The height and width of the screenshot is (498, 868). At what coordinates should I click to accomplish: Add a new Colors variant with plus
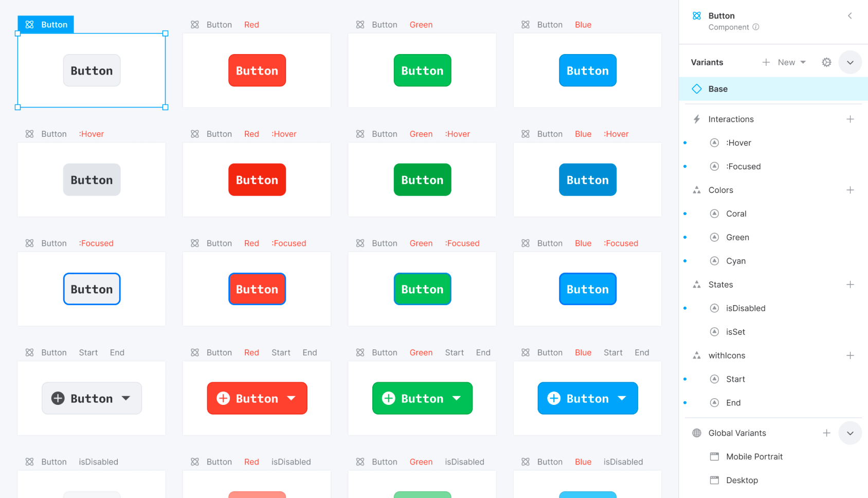pyautogui.click(x=850, y=190)
